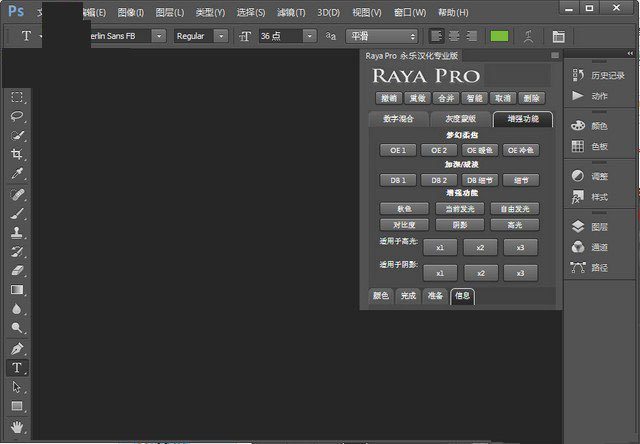Toggle the character and paragraph panels icon

pyautogui.click(x=558, y=36)
